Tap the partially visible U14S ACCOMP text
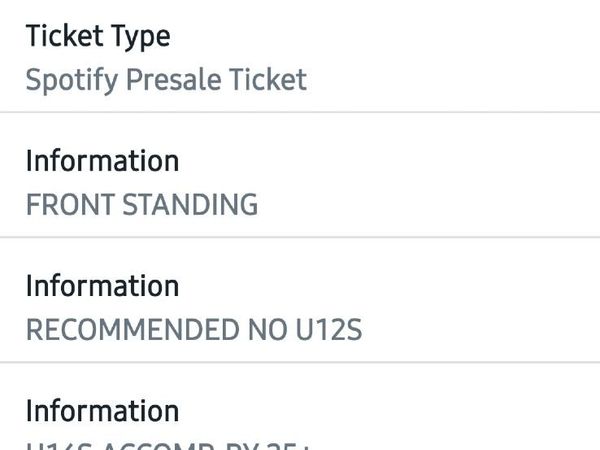This screenshot has width=600, height=450. tap(168, 447)
